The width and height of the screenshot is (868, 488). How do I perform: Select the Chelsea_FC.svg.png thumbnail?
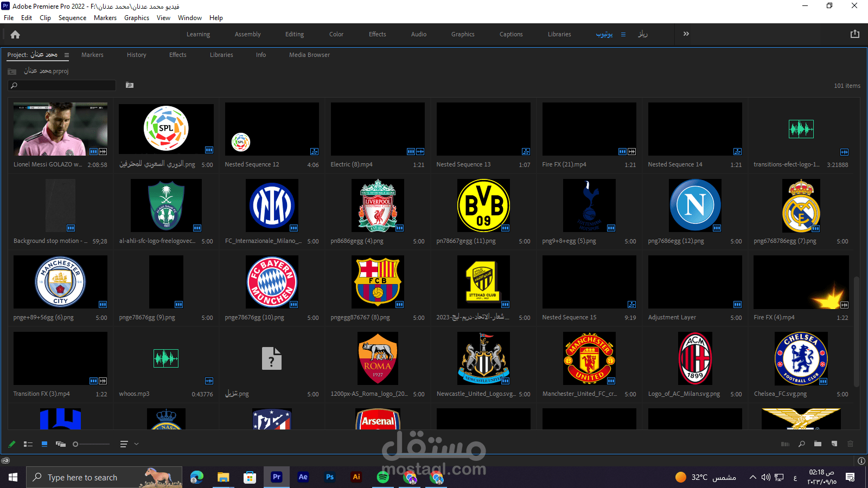click(x=801, y=358)
